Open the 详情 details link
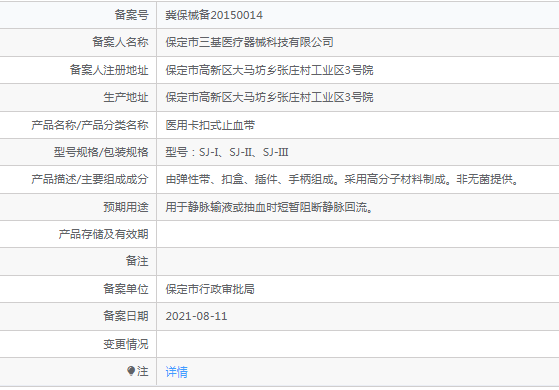The height and width of the screenshot is (390, 559). tap(176, 372)
